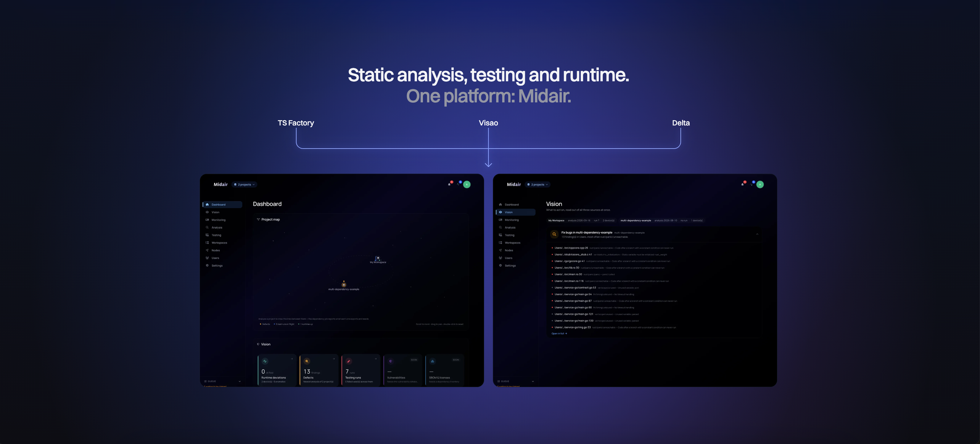Open the Defects card
The width and height of the screenshot is (980, 444).
(319, 370)
